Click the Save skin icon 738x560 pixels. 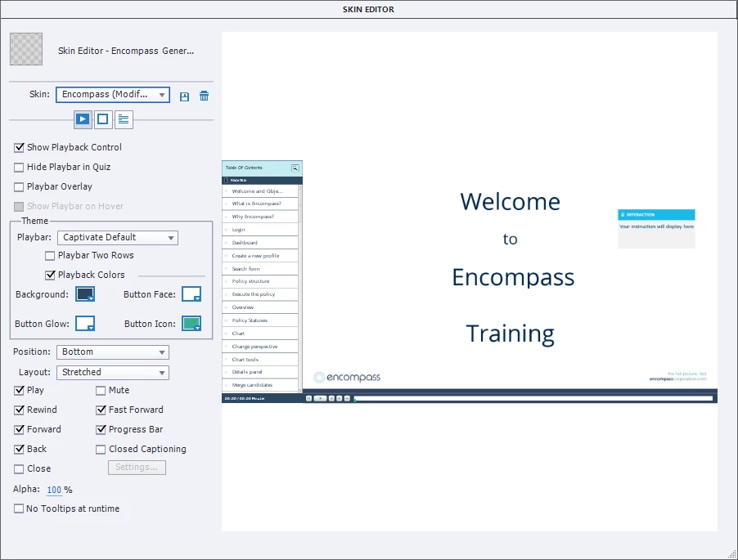point(185,96)
